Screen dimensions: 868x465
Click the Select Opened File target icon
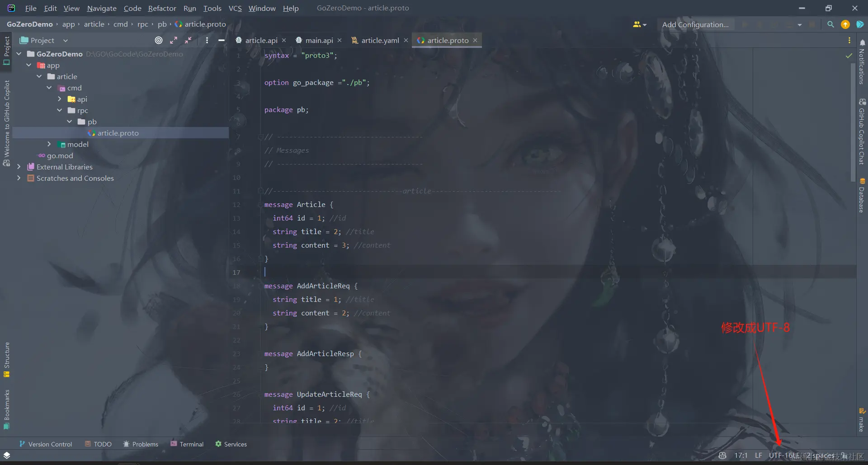click(159, 40)
